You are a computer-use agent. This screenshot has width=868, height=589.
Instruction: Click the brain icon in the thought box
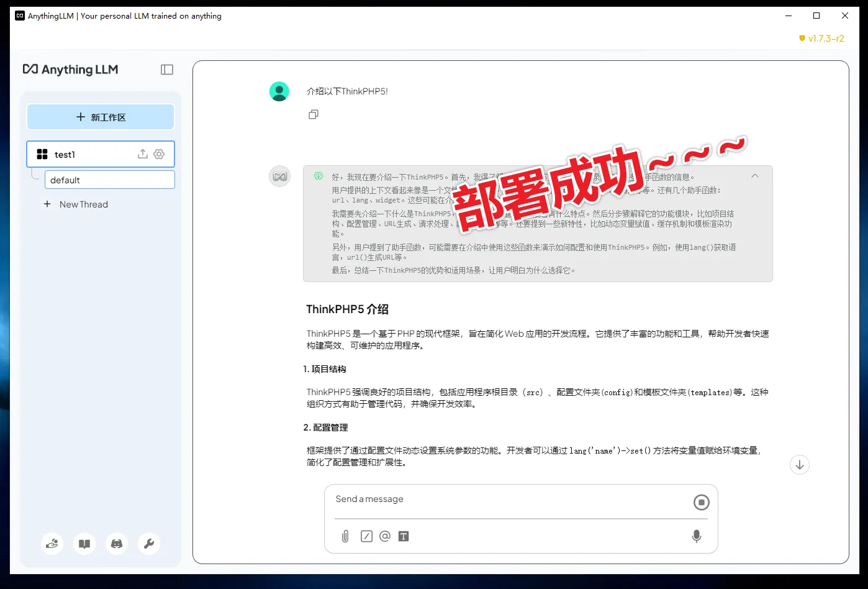(319, 176)
